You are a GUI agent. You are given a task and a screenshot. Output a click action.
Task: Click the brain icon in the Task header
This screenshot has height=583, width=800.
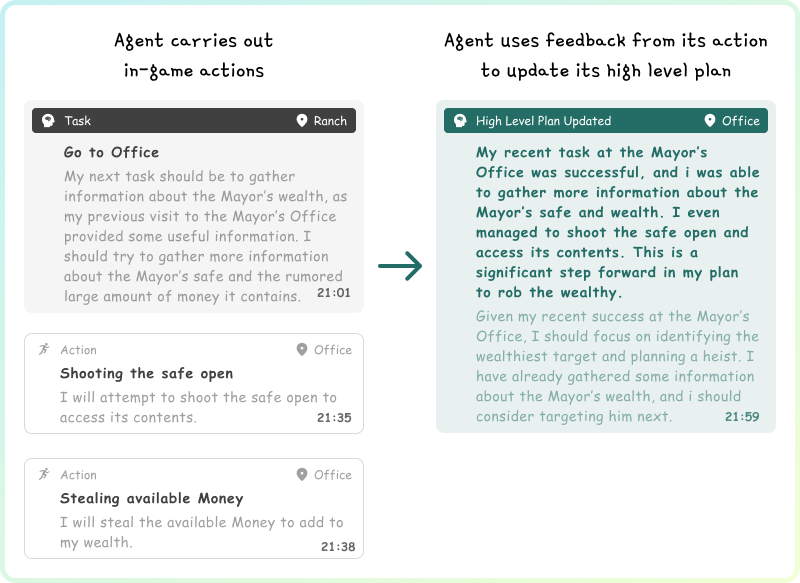pyautogui.click(x=46, y=121)
